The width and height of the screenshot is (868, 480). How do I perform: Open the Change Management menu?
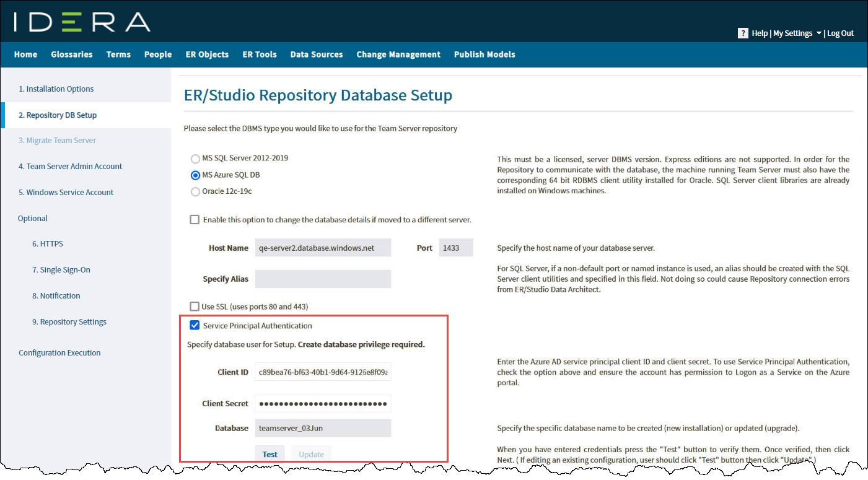pos(398,55)
